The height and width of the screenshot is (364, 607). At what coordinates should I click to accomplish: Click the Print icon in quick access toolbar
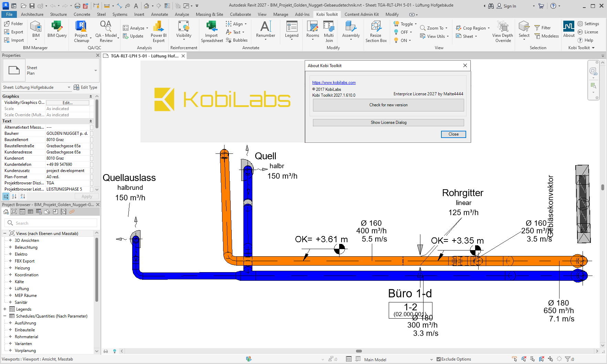pyautogui.click(x=77, y=6)
